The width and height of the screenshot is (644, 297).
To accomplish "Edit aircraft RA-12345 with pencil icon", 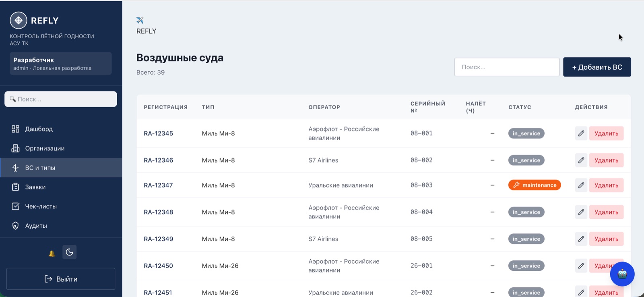I will point(581,133).
